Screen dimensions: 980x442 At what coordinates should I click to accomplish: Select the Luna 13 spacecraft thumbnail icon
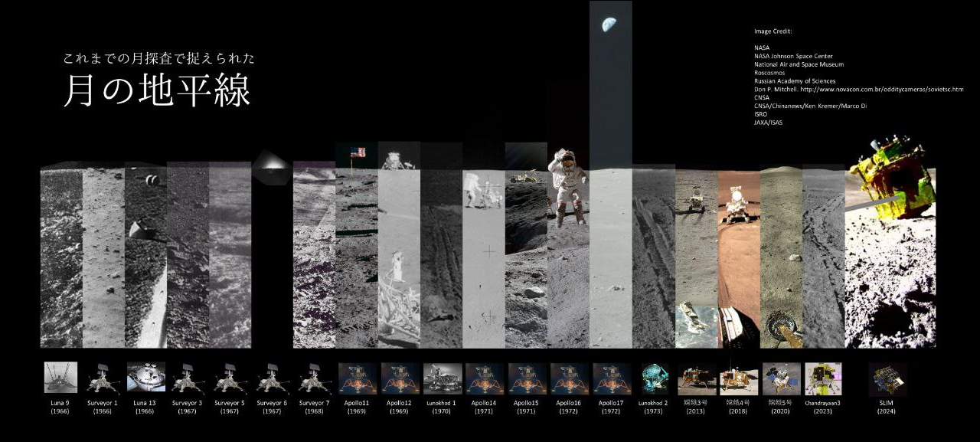tap(145, 378)
